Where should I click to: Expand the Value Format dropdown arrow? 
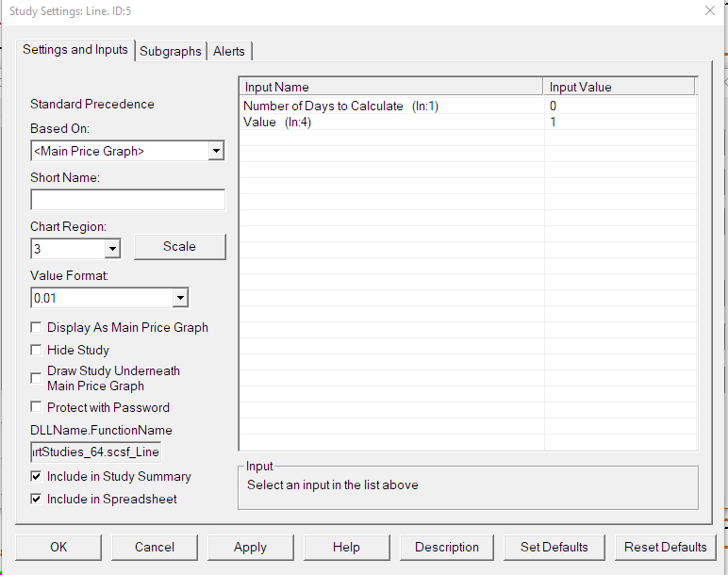click(x=180, y=298)
